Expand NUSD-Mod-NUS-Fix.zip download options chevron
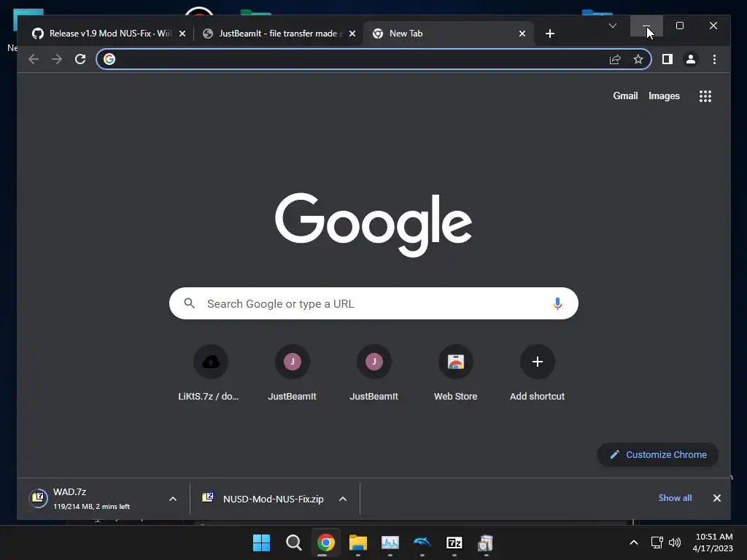 point(343,499)
